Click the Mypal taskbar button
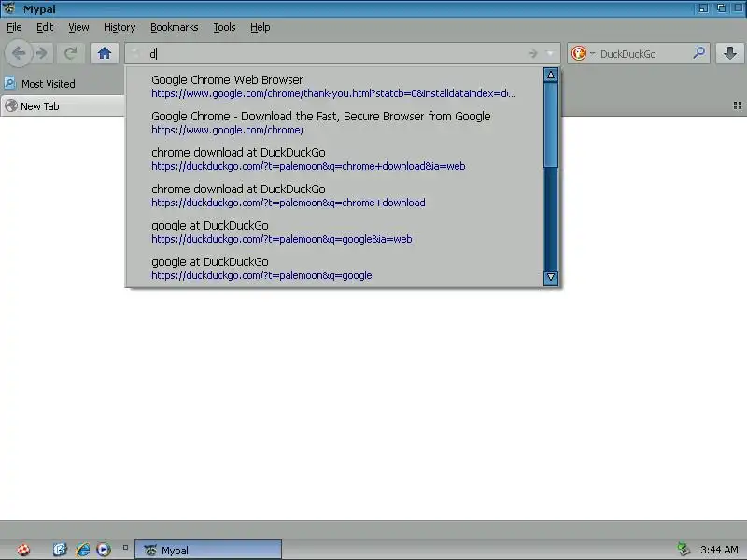This screenshot has width=747, height=560. click(x=208, y=550)
